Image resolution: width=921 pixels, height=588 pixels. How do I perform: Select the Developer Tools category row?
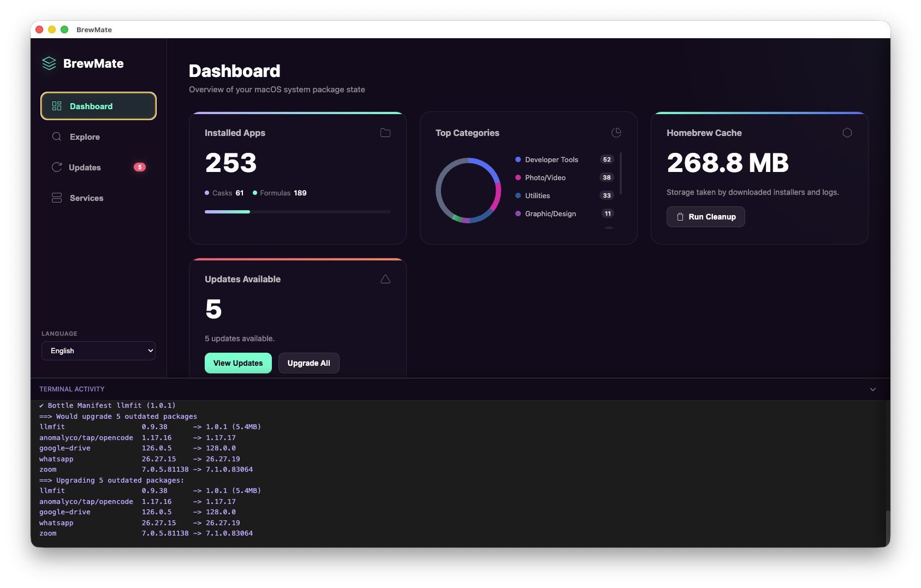point(565,159)
